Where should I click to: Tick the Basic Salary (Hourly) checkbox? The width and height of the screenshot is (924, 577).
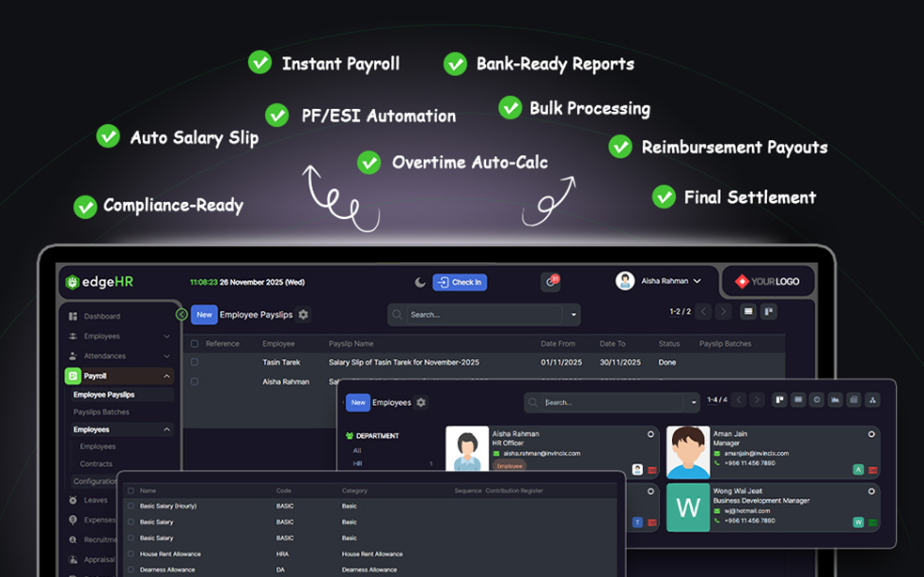131,507
